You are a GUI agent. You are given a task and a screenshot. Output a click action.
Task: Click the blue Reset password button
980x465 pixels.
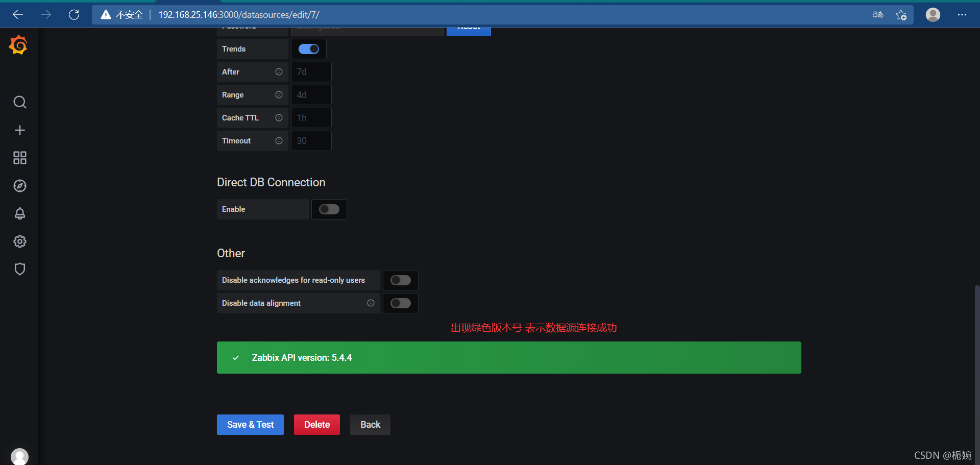click(469, 31)
